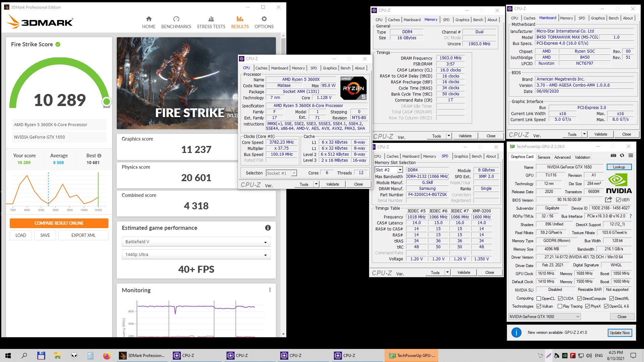Viewport: 644px width, 362px height.
Task: Click the Bus Interface question mark
Action: tap(631, 216)
